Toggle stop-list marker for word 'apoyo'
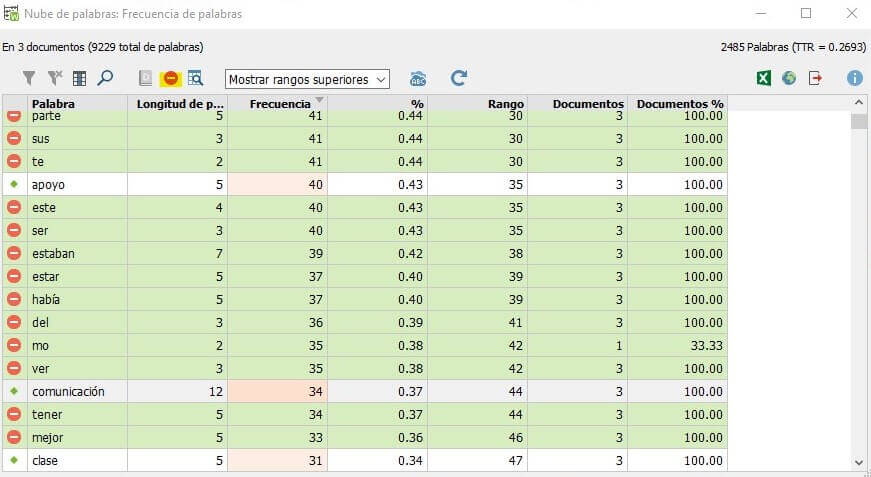Screen dimensions: 871x477 point(14,184)
